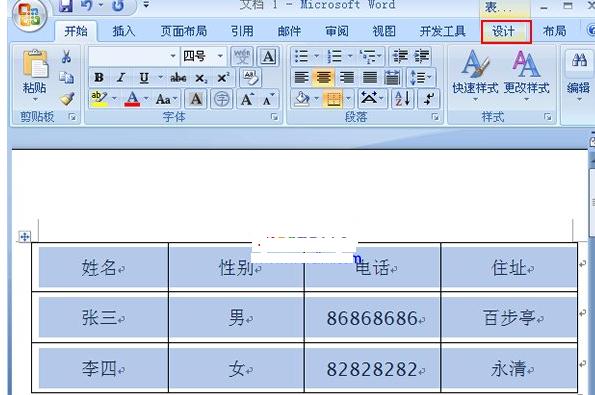
Task: Click the Find binoculars icon
Action: [579, 60]
